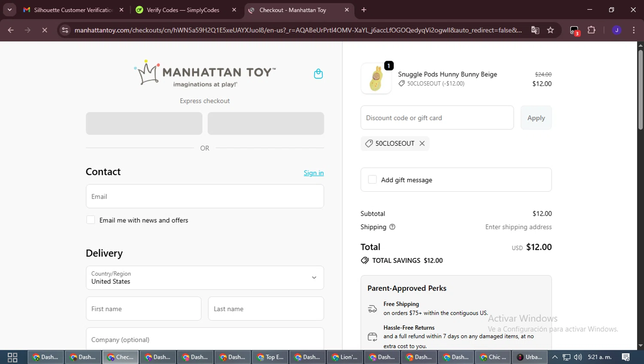Screen dimensions: 644x364
Task: Open the Urba... taskbar window
Action: point(530,357)
